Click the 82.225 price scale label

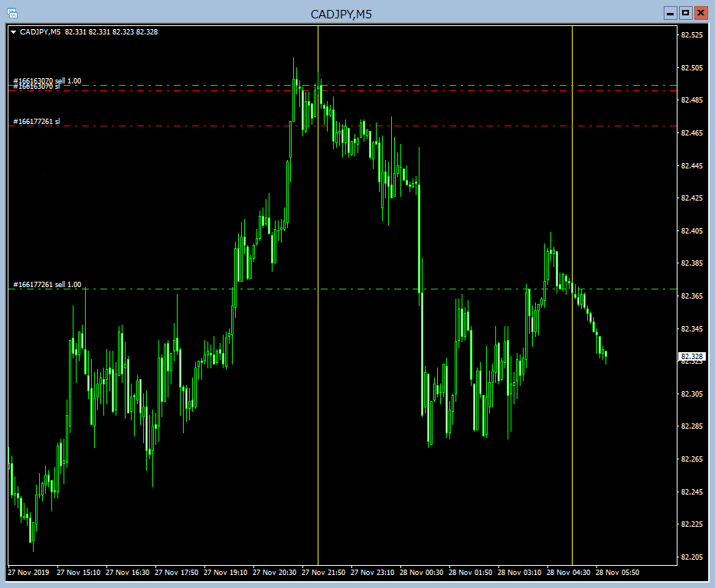pyautogui.click(x=692, y=524)
